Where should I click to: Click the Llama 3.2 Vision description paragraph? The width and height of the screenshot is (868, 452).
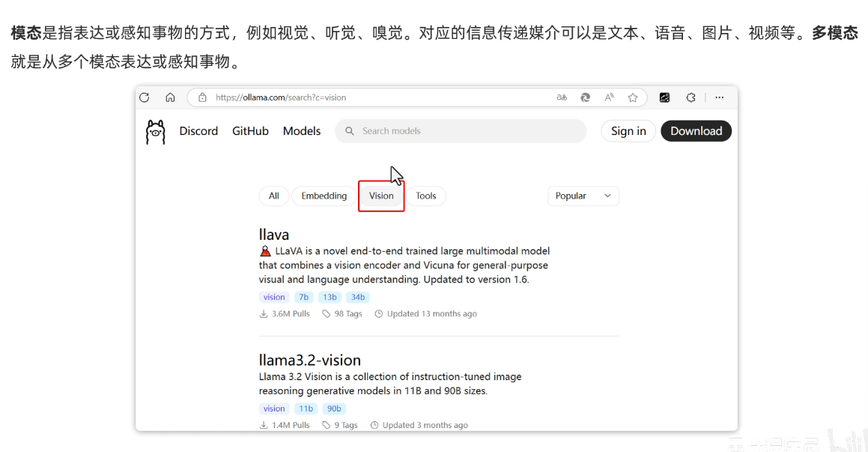(390, 384)
